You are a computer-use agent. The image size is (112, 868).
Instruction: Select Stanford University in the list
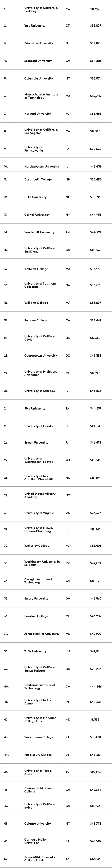[38, 61]
